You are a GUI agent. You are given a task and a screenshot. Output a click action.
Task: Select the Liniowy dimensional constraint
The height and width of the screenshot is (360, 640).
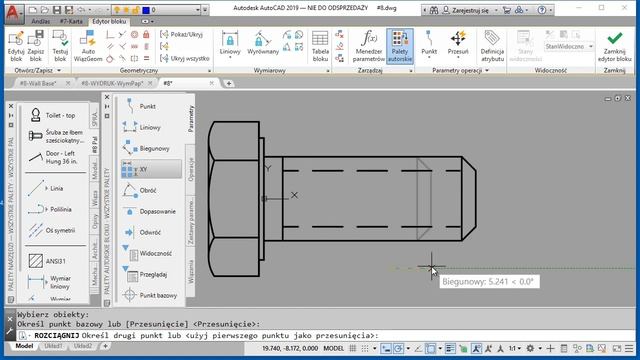point(230,44)
